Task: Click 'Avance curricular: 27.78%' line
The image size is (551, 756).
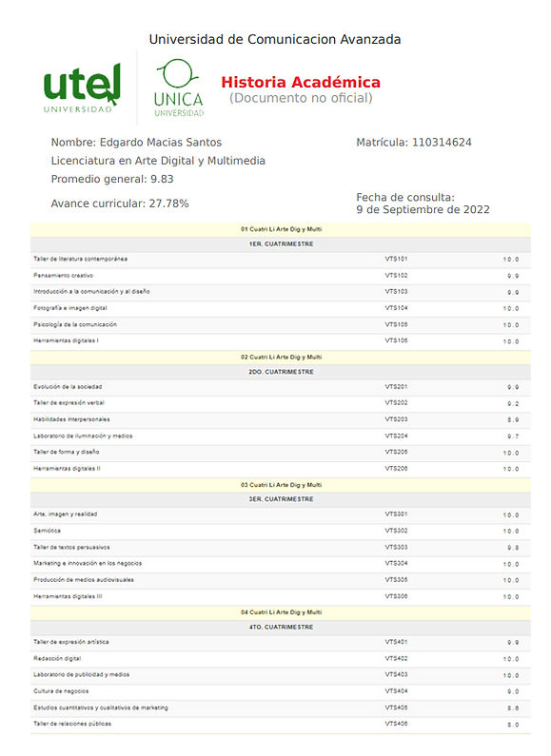Action: (x=120, y=204)
